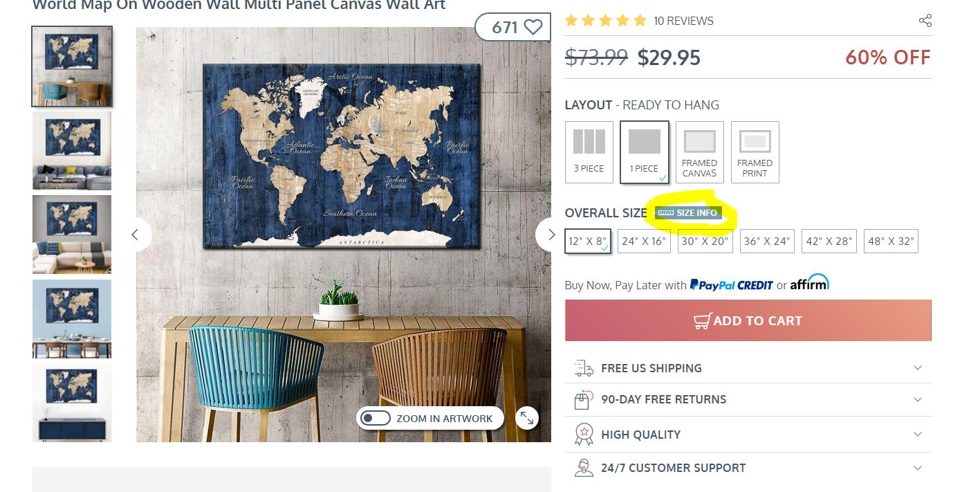Select the 36" X 24" size
The height and width of the screenshot is (492, 980).
click(767, 242)
